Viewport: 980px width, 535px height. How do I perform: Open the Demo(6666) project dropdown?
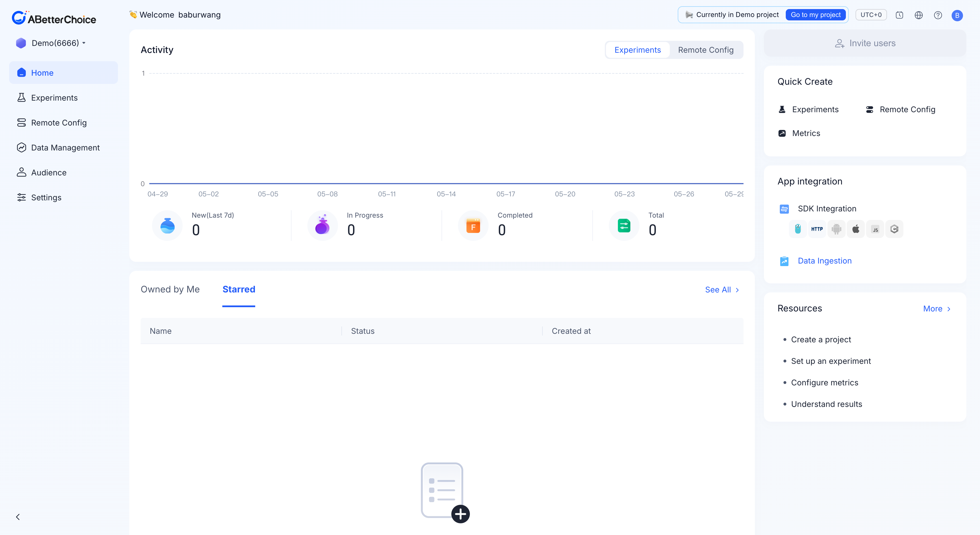coord(51,43)
